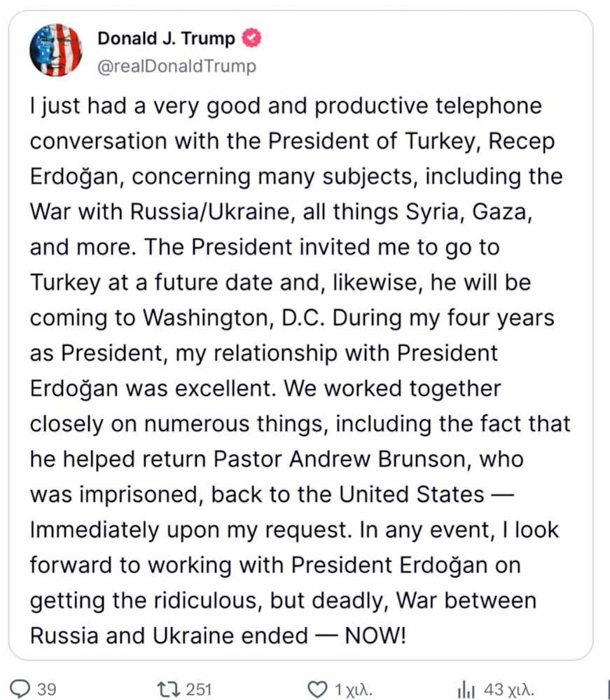
Task: Open the flag-themed profile avatar
Action: 55,50
